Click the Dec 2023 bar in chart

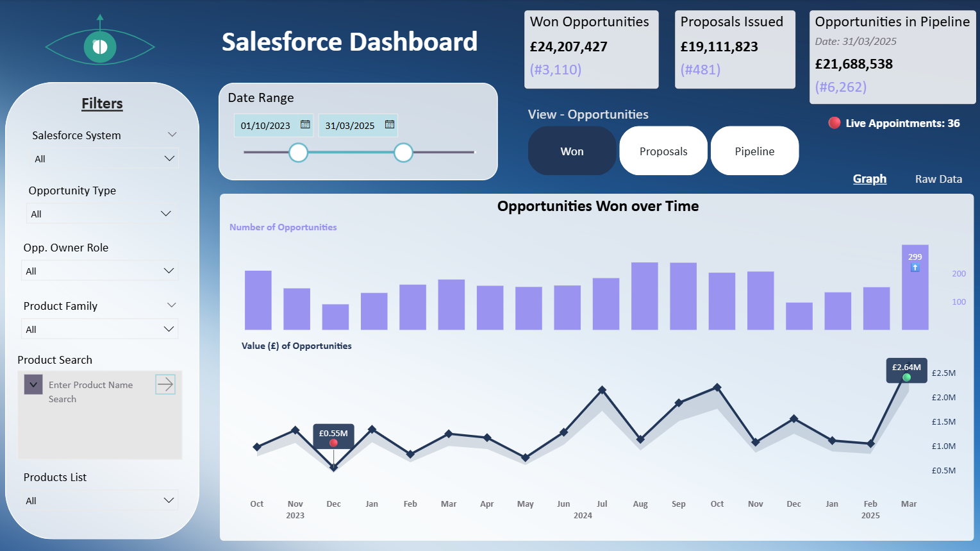335,317
